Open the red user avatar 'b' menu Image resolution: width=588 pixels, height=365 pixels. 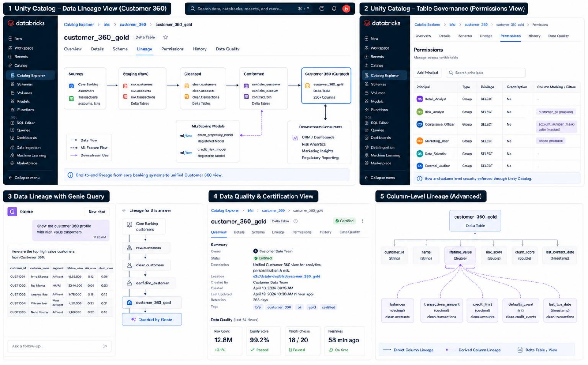tap(346, 9)
